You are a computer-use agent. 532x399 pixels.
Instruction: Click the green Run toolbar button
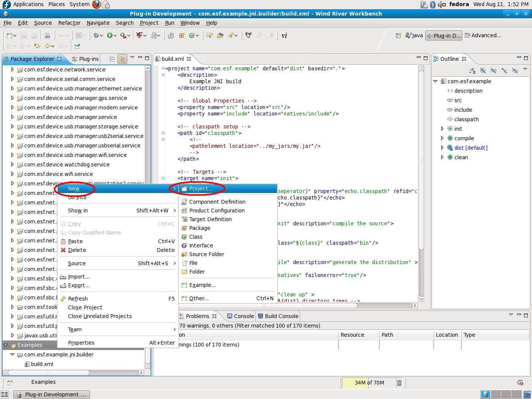point(109,35)
